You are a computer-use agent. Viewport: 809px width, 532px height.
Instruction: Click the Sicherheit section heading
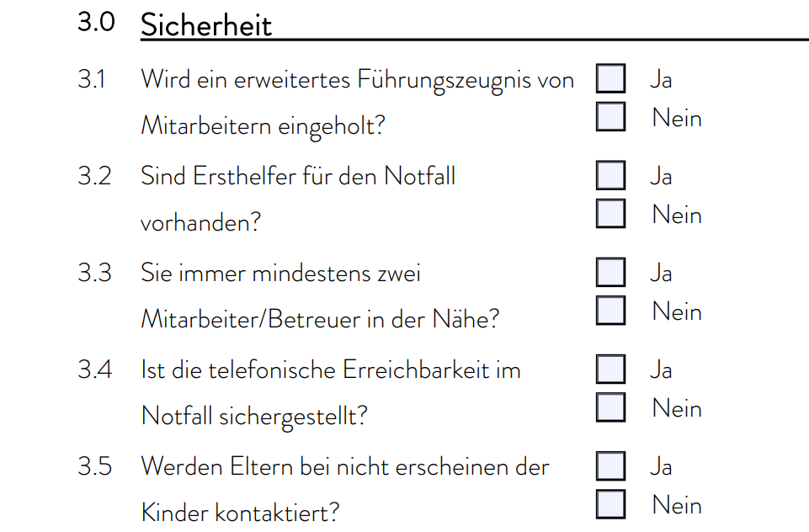pos(206,24)
